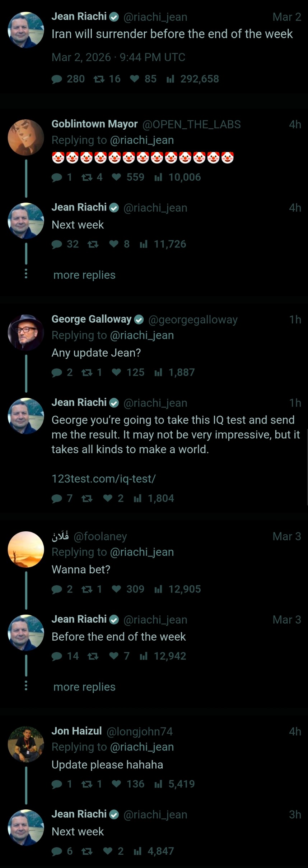The width and height of the screenshot is (308, 868).
Task: View stats icon on IQ test tweet
Action: point(137,499)
